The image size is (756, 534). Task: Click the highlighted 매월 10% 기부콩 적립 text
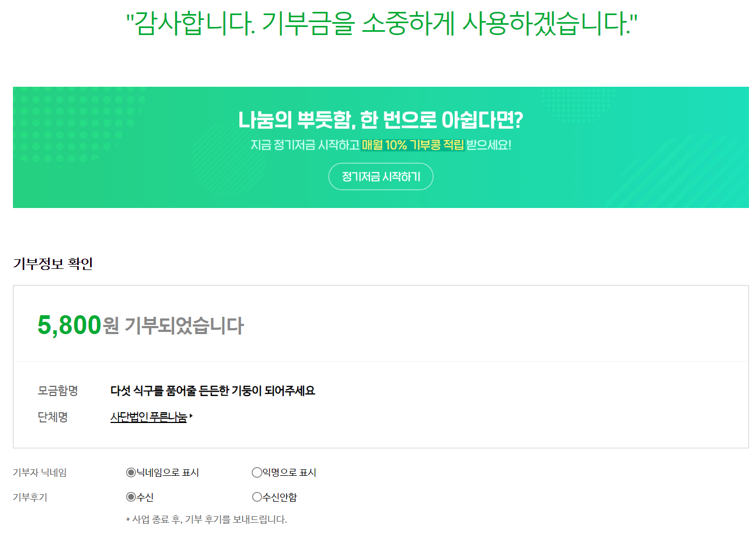pos(413,145)
